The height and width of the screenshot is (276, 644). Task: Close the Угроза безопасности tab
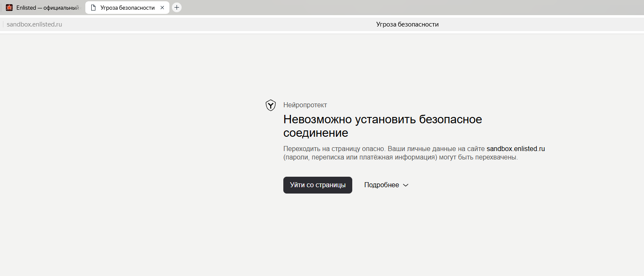point(162,8)
